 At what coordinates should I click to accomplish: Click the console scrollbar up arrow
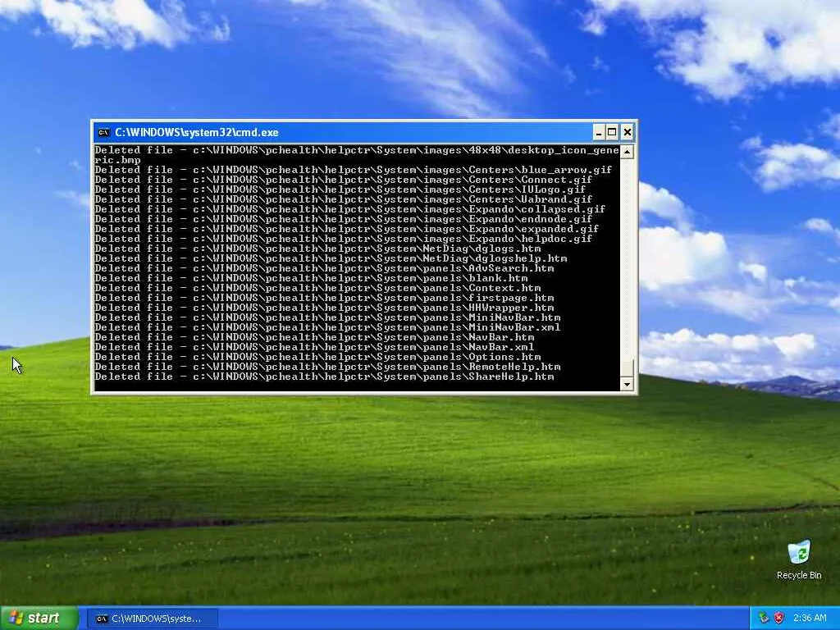[627, 152]
